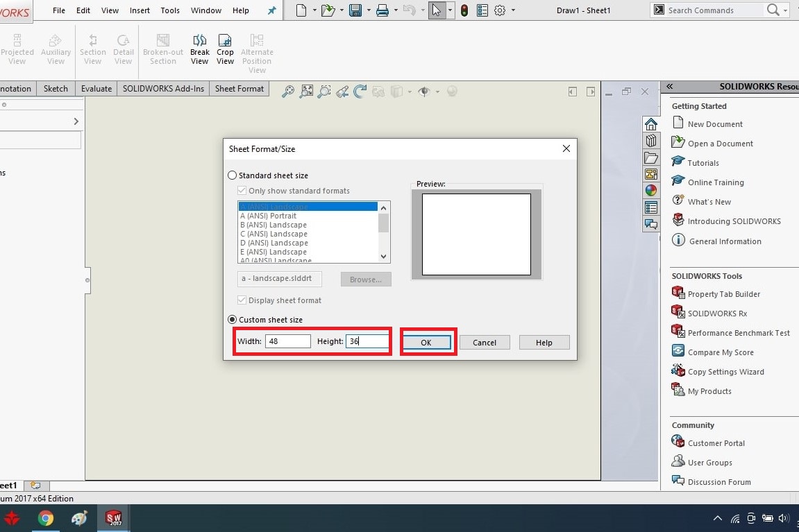Screen dimensions: 799x532
Task: Expand the Options gear dropdown arrow
Action: (x=513, y=10)
